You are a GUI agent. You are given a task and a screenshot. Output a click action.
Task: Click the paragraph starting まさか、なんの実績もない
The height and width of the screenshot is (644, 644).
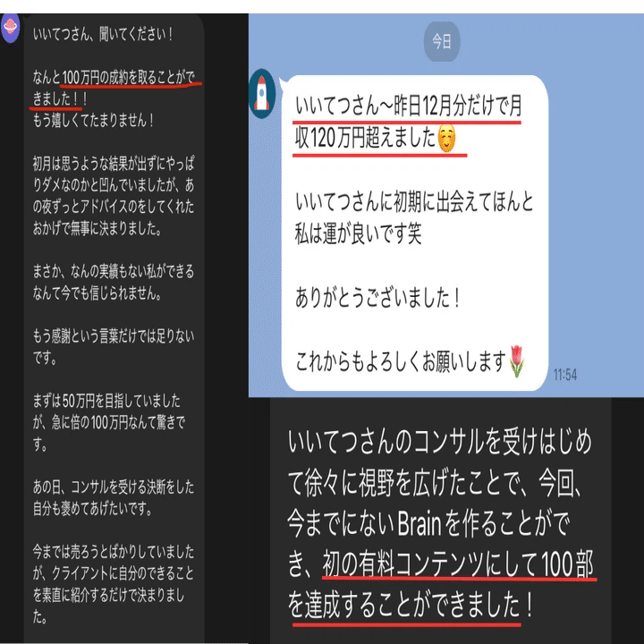coord(114,283)
